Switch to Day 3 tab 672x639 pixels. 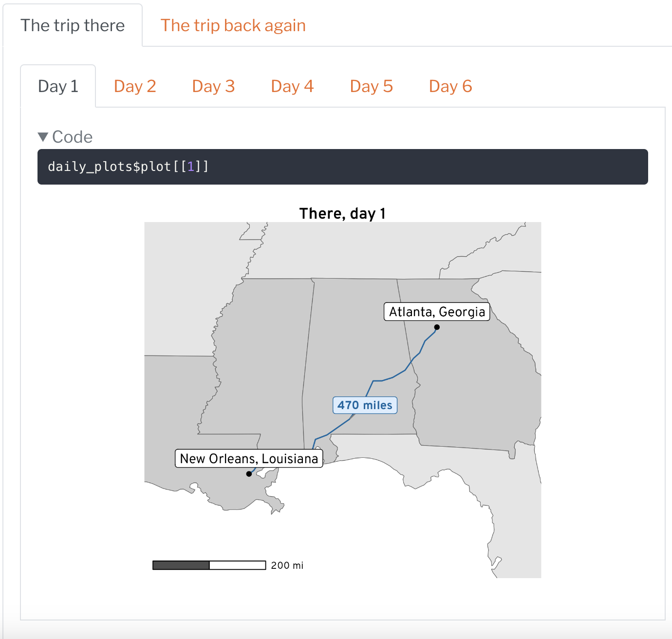pos(213,87)
